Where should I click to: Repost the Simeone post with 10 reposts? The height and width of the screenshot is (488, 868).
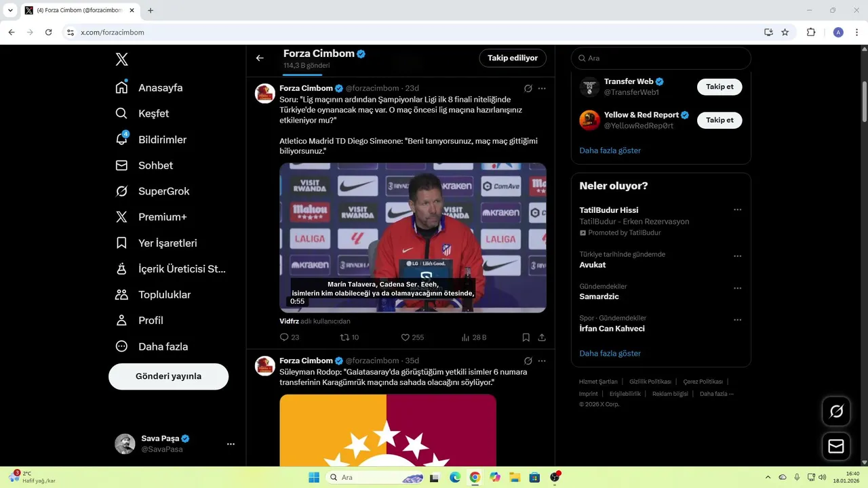(349, 337)
